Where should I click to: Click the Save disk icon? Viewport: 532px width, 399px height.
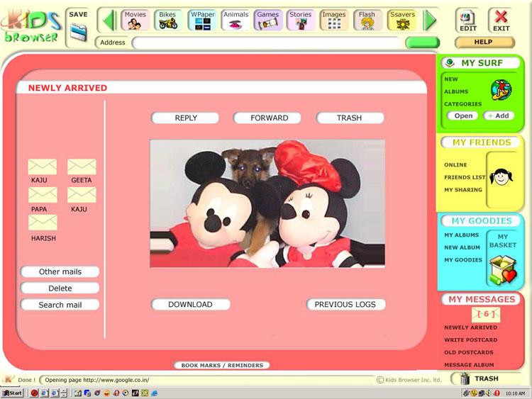(78, 31)
